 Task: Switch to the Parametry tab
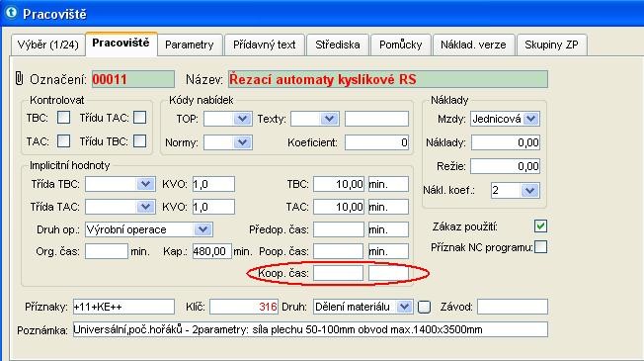pos(190,45)
